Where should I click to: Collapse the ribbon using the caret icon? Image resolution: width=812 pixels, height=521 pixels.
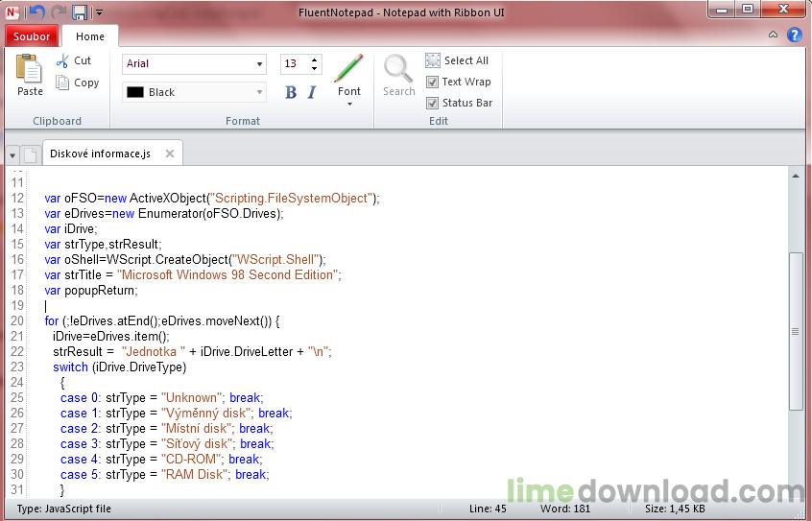[x=774, y=35]
